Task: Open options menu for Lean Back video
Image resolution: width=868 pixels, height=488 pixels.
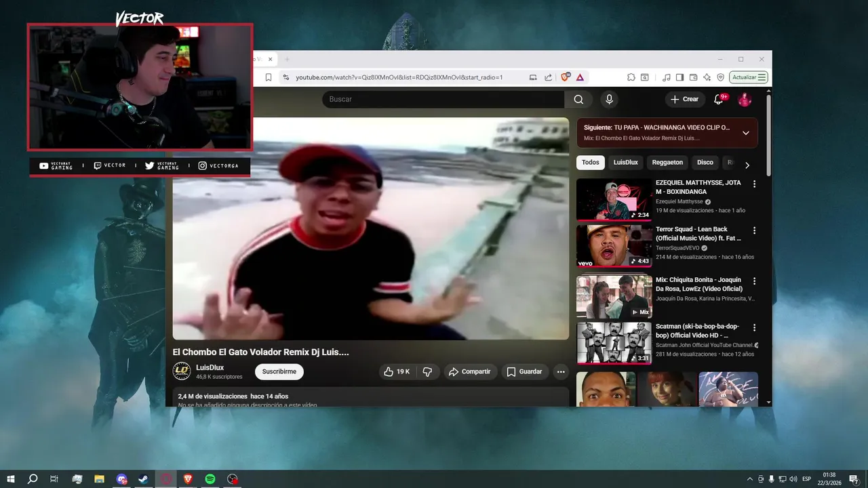Action: click(x=754, y=230)
